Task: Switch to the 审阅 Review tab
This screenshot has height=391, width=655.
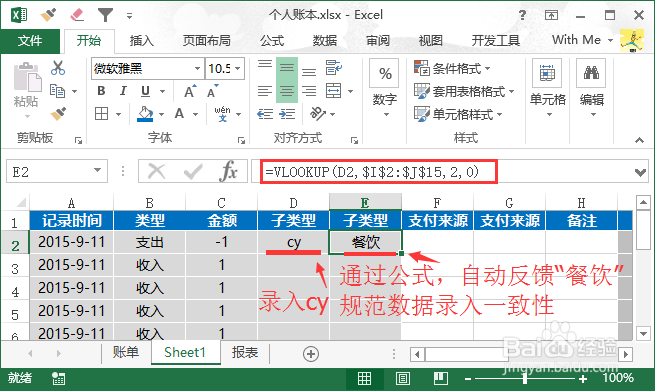Action: pyautogui.click(x=378, y=41)
